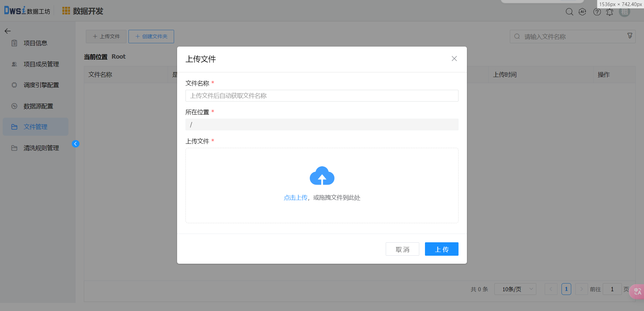Screen dimensions: 644x311
Task: Collapse the sidebar with blue chevron
Action: (75, 144)
